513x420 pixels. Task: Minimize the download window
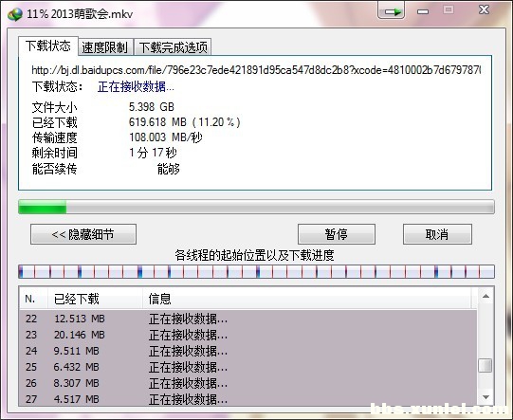click(x=423, y=11)
